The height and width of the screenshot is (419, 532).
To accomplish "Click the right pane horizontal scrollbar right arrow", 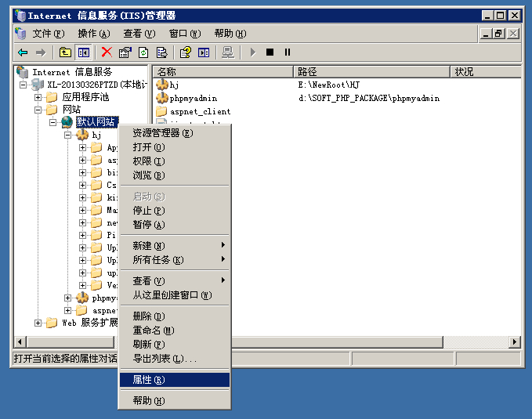I will pyautogui.click(x=515, y=342).
